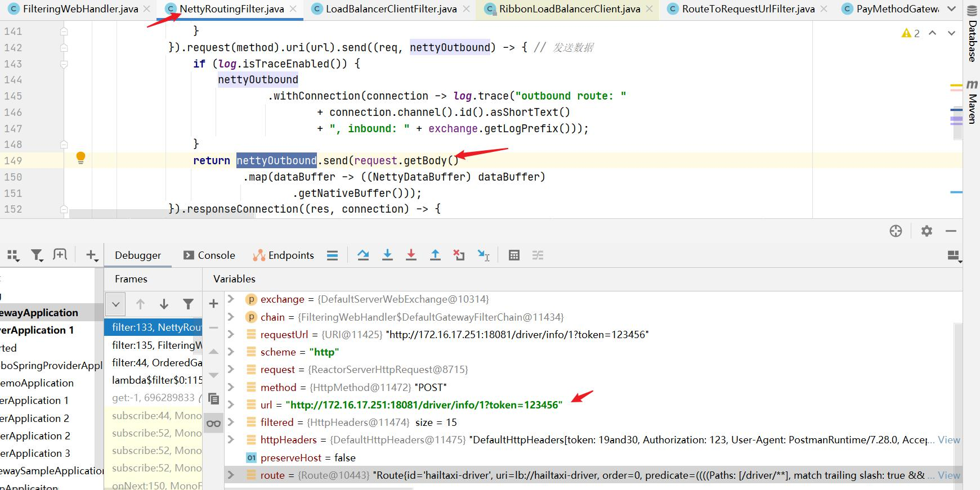This screenshot has height=490, width=980.
Task: Click frames filter funnel icon
Action: (189, 304)
